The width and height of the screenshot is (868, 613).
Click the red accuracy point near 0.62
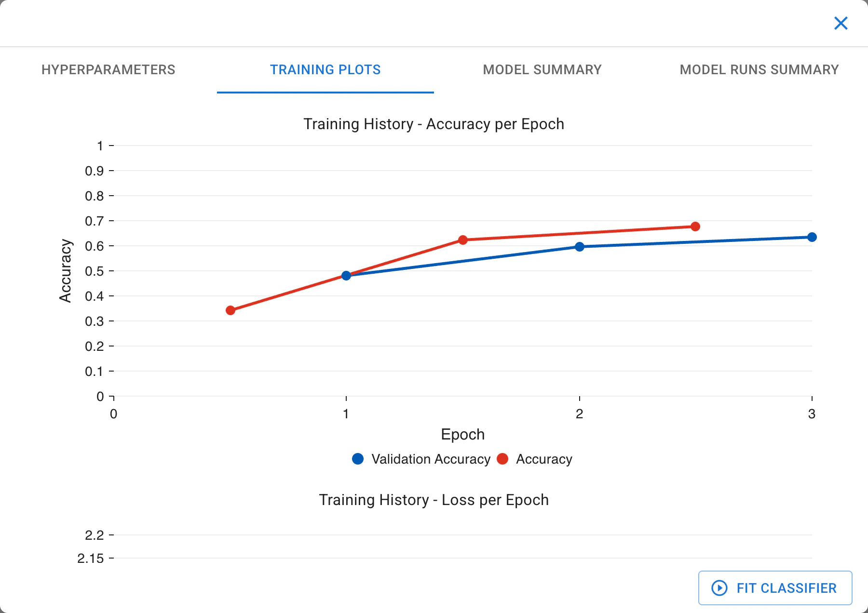(463, 240)
